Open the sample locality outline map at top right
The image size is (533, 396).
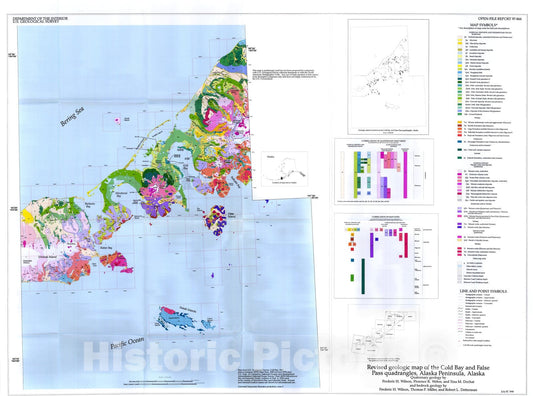388,76
